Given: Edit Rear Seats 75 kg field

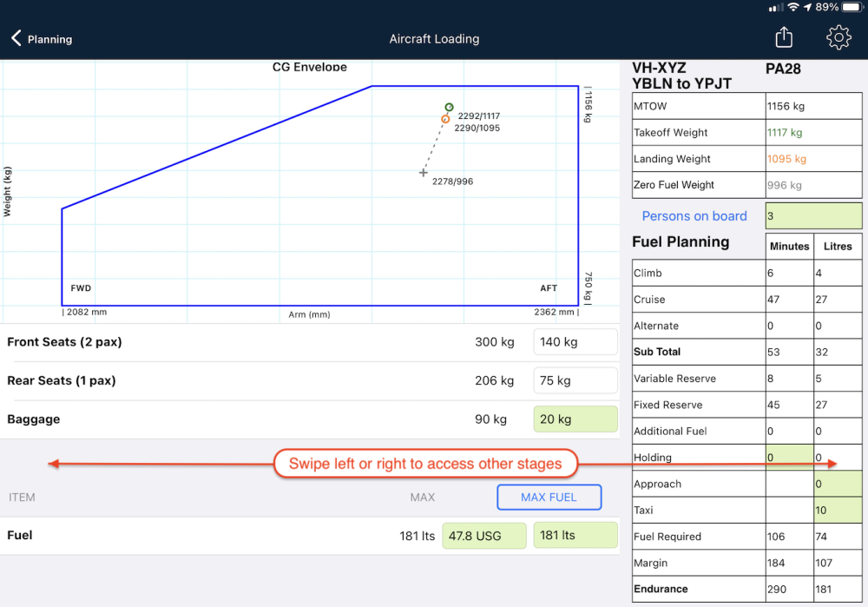Looking at the screenshot, I should [575, 380].
